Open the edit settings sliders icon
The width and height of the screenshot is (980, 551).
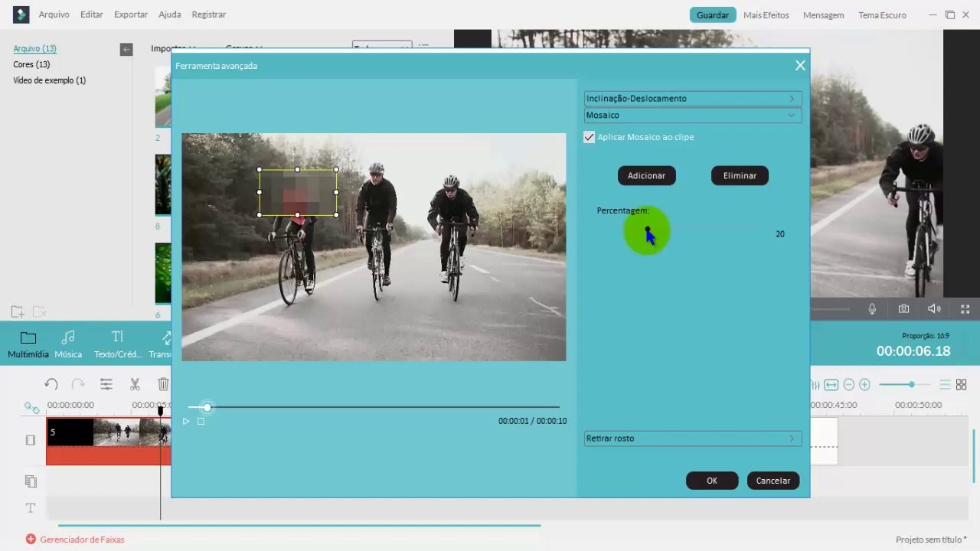(x=106, y=384)
